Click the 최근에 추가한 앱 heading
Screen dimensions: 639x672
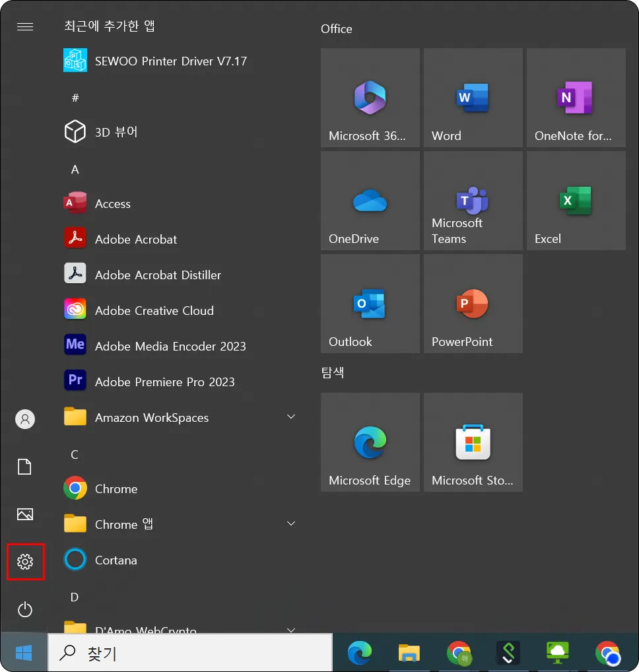(x=110, y=26)
